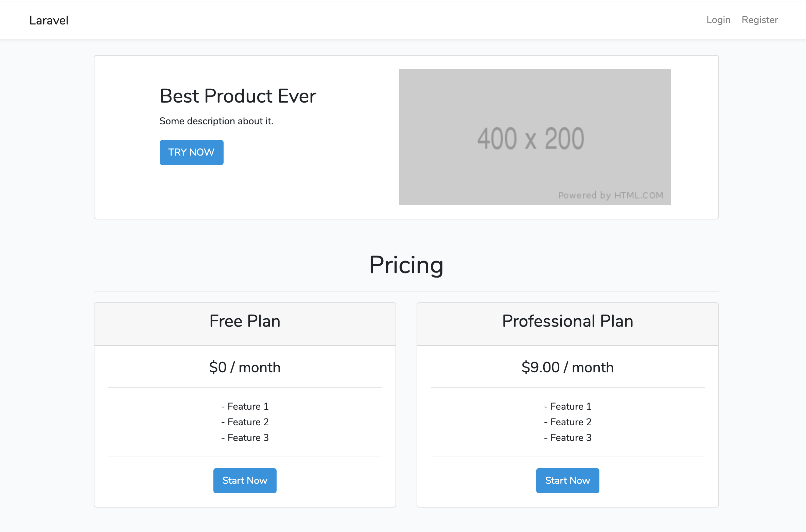Click the TRY NOW button
This screenshot has width=806, height=532.
point(192,153)
